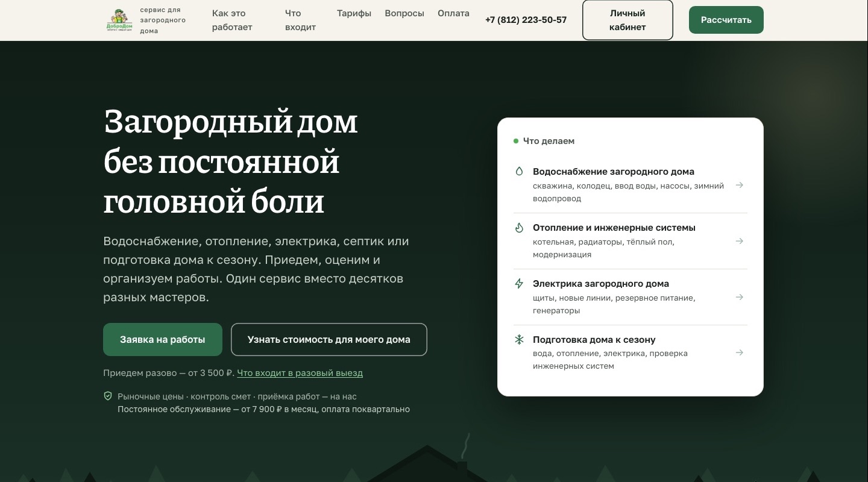Screen dimensions: 868x482
Task: Click the arrow next to Водоснабжение загородного дома
Action: 739,185
